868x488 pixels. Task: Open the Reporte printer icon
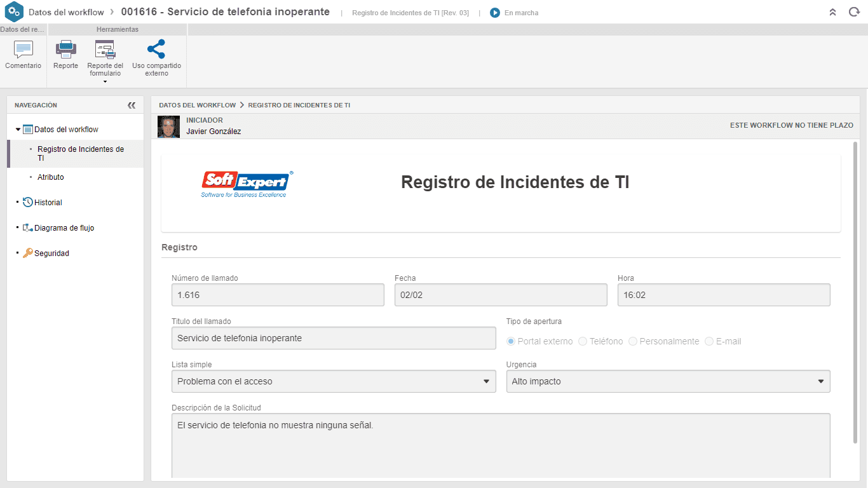(x=66, y=50)
